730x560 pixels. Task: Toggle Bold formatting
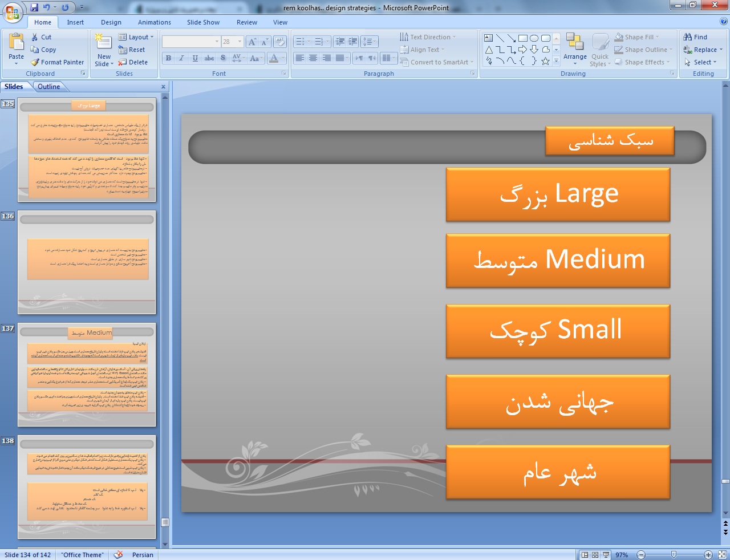click(x=168, y=58)
